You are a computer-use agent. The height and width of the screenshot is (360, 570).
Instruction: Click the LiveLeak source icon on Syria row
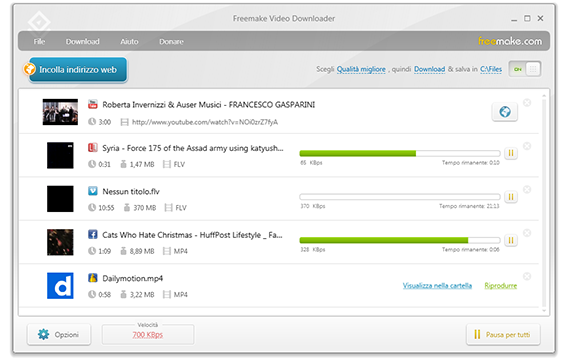click(93, 148)
